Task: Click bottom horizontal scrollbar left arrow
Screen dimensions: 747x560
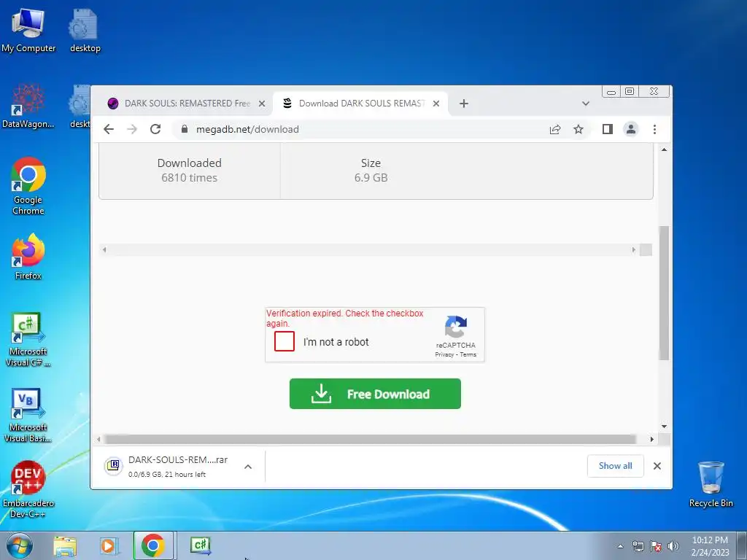Action: click(x=98, y=439)
